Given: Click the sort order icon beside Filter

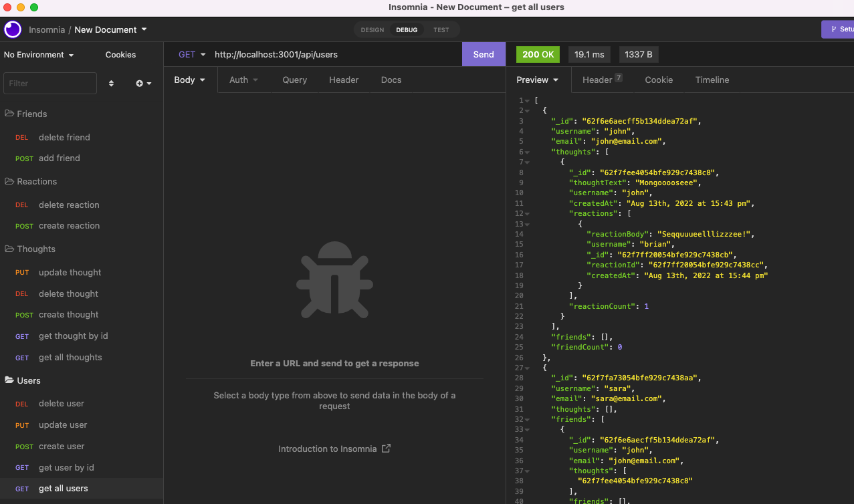Looking at the screenshot, I should (x=111, y=84).
